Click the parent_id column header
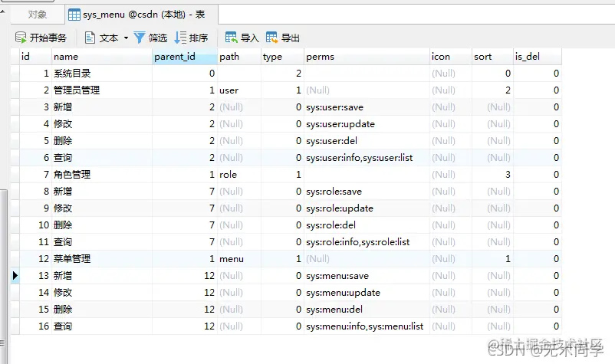Image resolution: width=615 pixels, height=364 pixels. pos(185,57)
